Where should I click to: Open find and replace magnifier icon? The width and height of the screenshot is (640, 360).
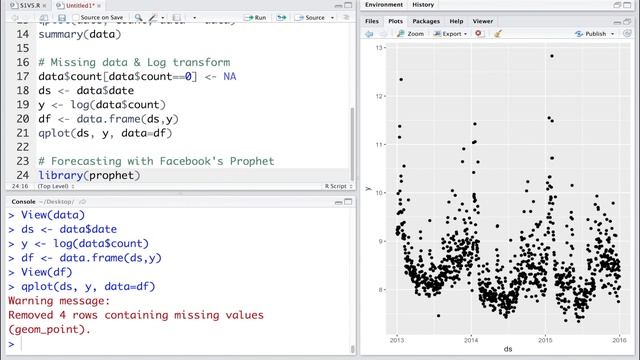tap(139, 18)
